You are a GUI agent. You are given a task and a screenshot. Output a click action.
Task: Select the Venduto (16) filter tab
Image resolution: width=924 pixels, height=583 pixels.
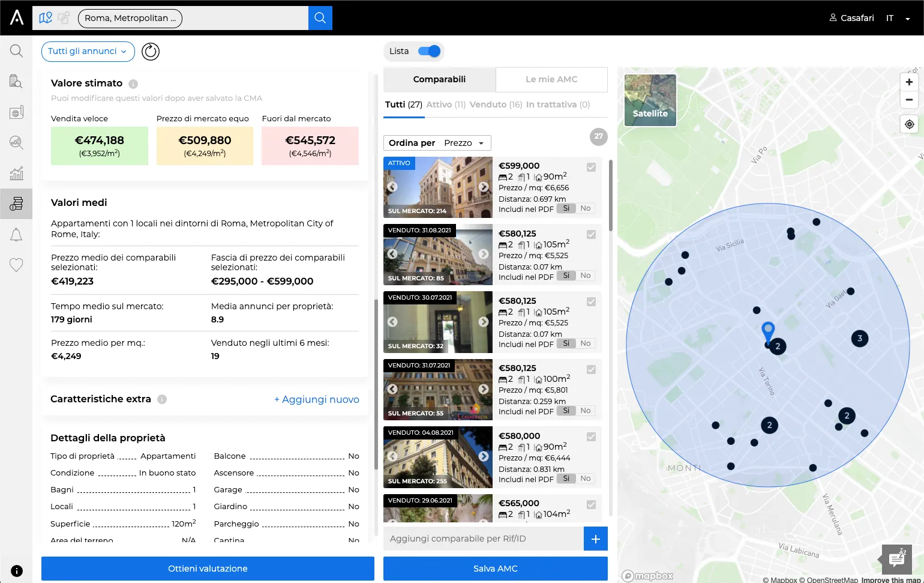[496, 104]
